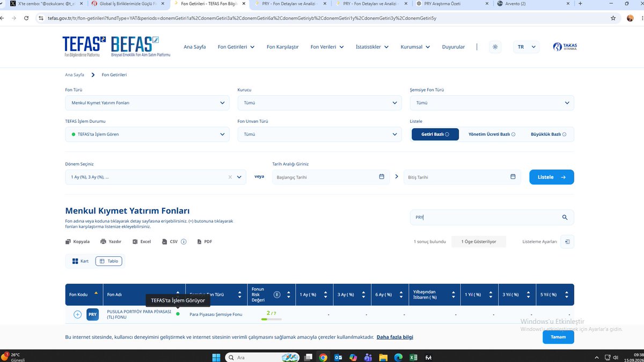Screen dimensions: 644x362
Task: Click the TEFAS logo
Action: coord(84,47)
